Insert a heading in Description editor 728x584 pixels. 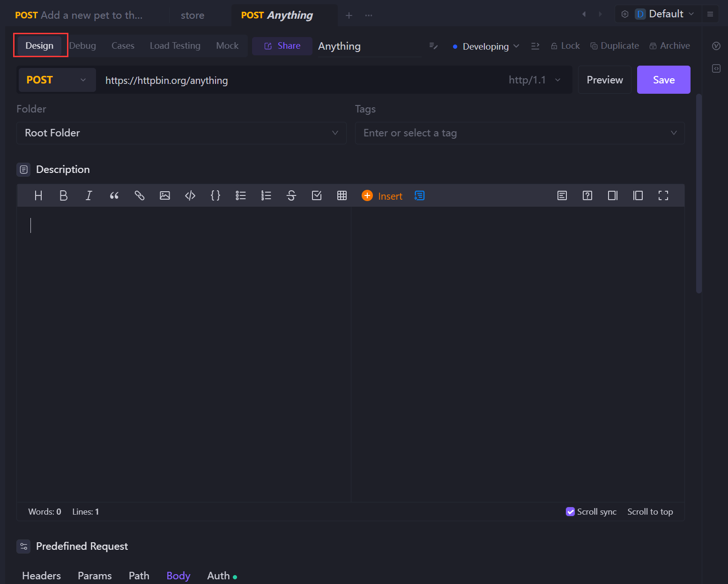pos(38,195)
